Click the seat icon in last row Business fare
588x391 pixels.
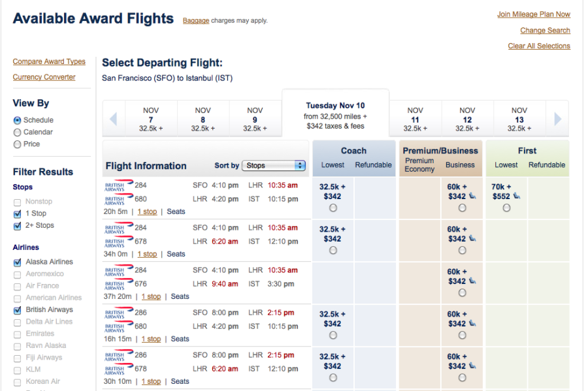pyautogui.click(x=472, y=366)
